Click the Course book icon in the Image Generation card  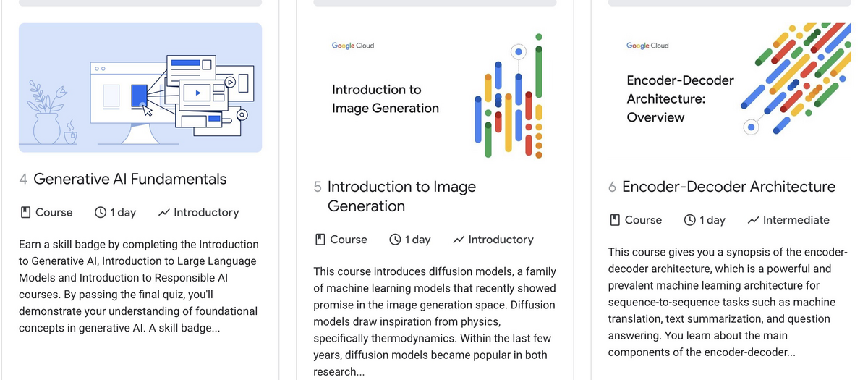[320, 239]
